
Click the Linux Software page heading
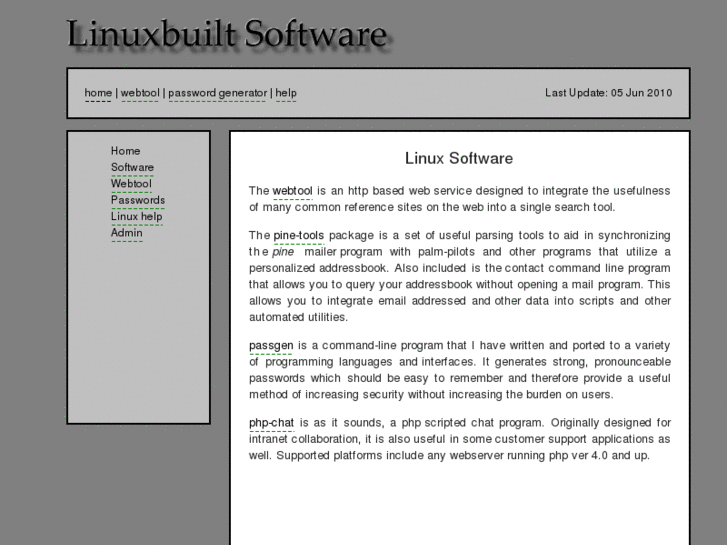[x=459, y=158]
